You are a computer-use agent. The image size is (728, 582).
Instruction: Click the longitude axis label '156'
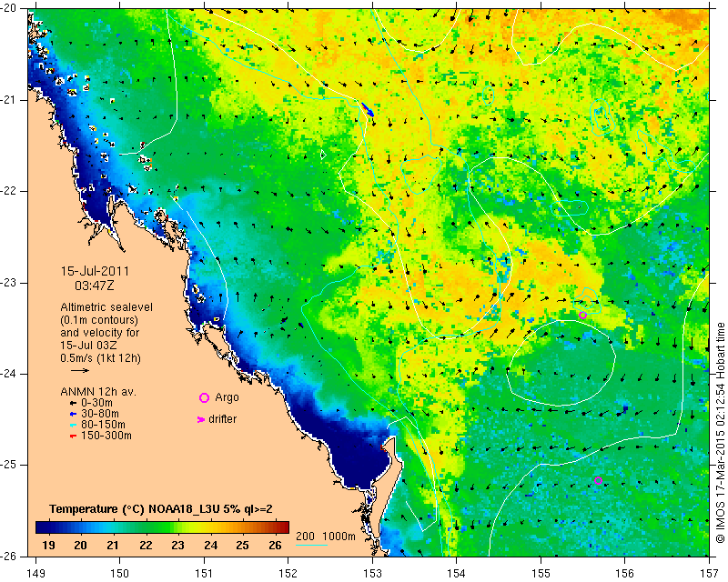pos(624,574)
